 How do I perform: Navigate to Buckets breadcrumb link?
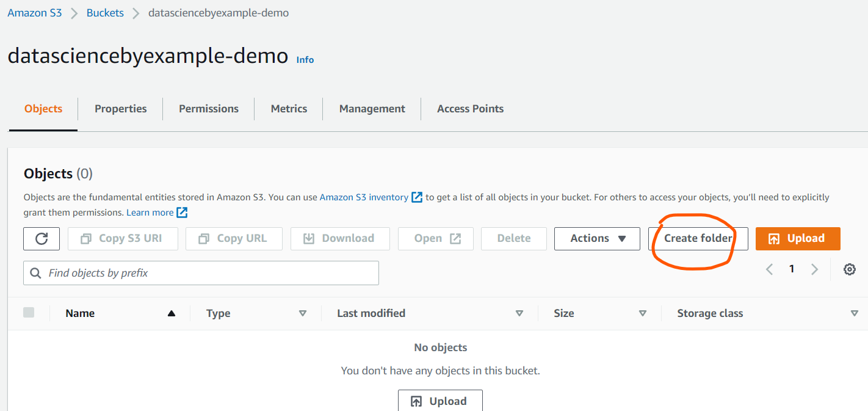coord(105,13)
